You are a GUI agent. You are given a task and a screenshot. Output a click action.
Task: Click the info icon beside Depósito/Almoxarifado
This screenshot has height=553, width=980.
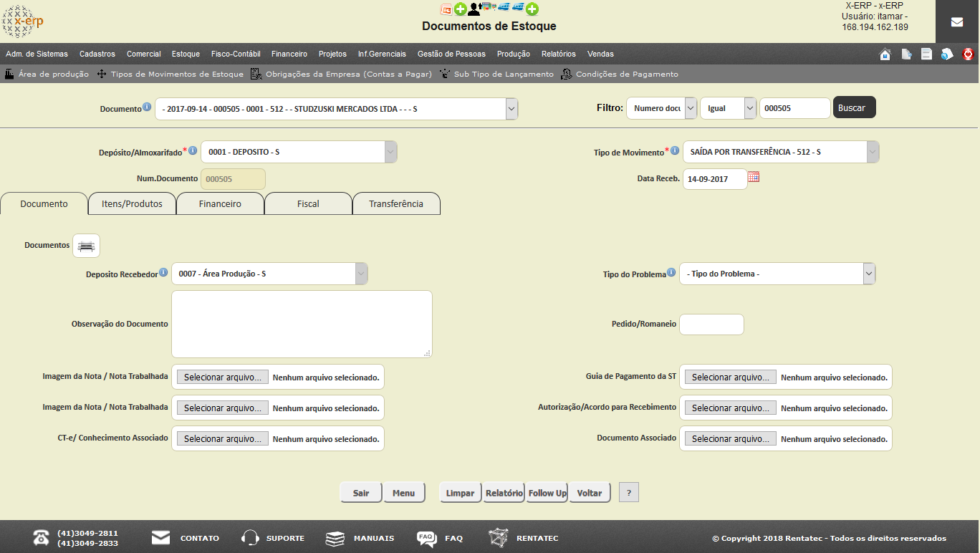coord(193,150)
